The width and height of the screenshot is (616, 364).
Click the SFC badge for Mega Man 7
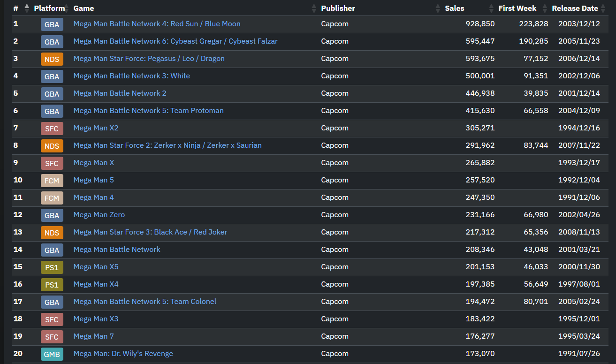pyautogui.click(x=52, y=337)
